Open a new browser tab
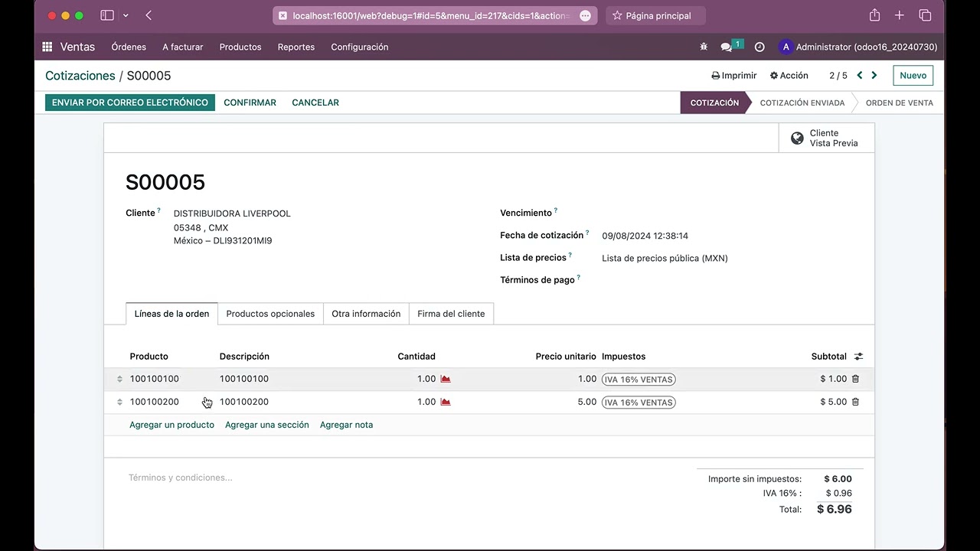This screenshot has height=551, width=980. pyautogui.click(x=900, y=15)
